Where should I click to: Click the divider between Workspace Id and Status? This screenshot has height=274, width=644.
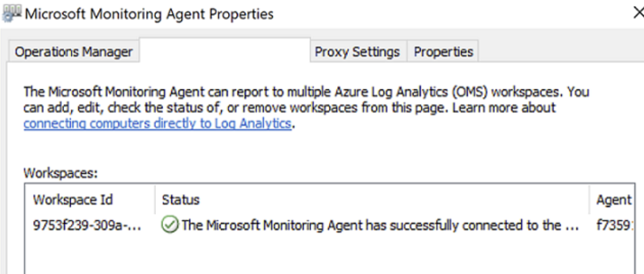pyautogui.click(x=155, y=200)
